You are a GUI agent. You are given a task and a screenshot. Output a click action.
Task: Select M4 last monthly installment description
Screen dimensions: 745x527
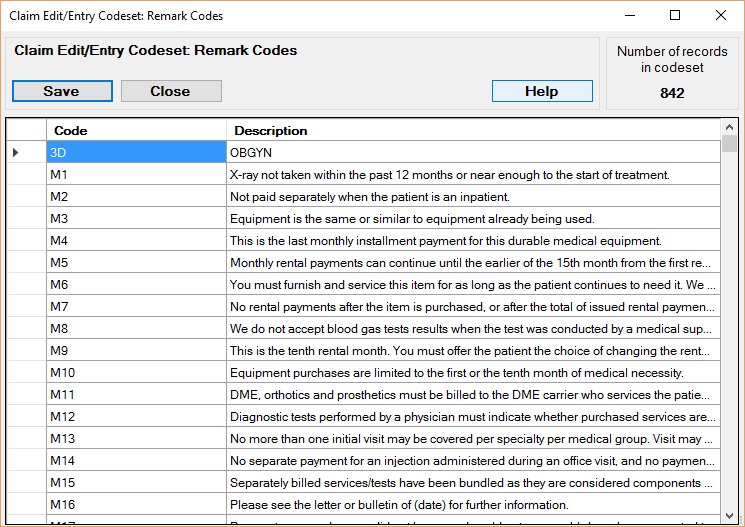click(473, 241)
